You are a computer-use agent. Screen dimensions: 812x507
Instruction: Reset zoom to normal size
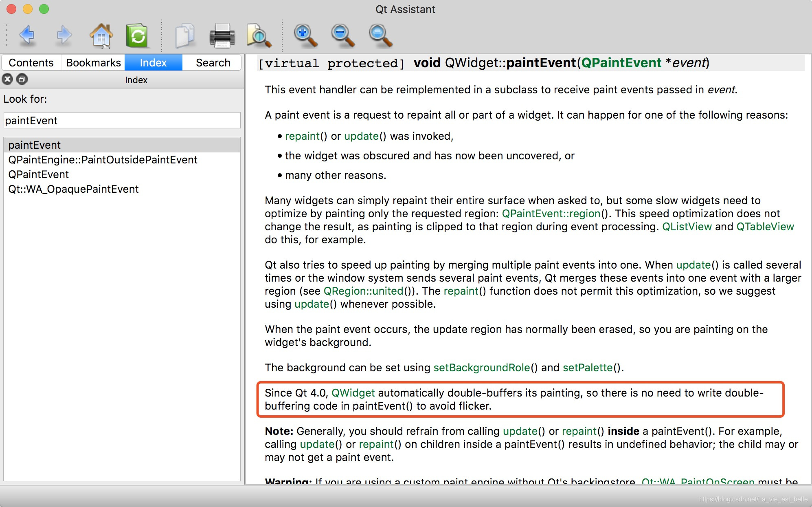(x=380, y=36)
